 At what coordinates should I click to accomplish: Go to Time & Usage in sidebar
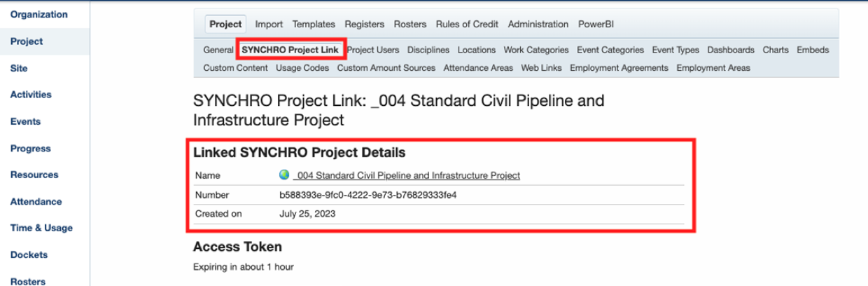(x=41, y=228)
